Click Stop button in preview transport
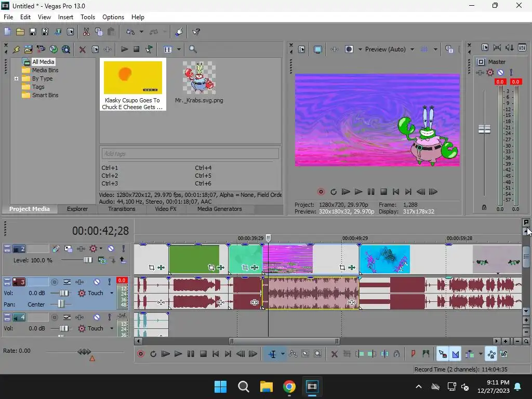Screen dimensions: 532x399 pyautogui.click(x=383, y=192)
